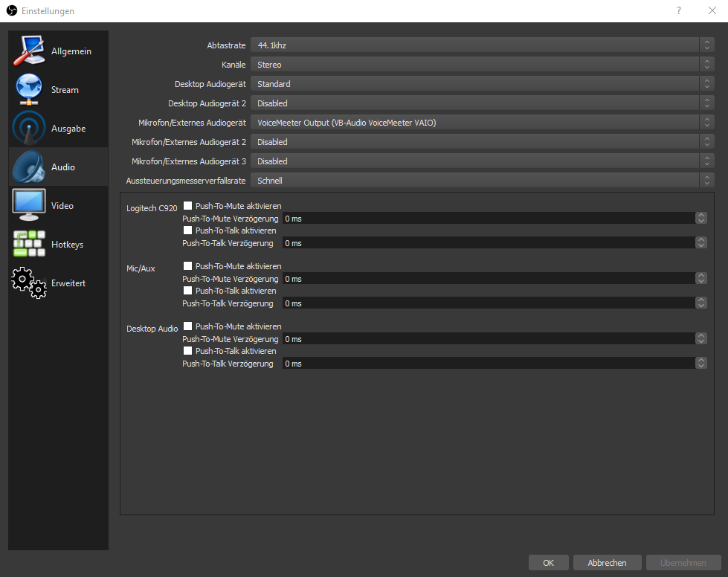Adjust Mic/Aux Push-To-Talk delay stepper
The width and height of the screenshot is (728, 577).
click(x=701, y=303)
